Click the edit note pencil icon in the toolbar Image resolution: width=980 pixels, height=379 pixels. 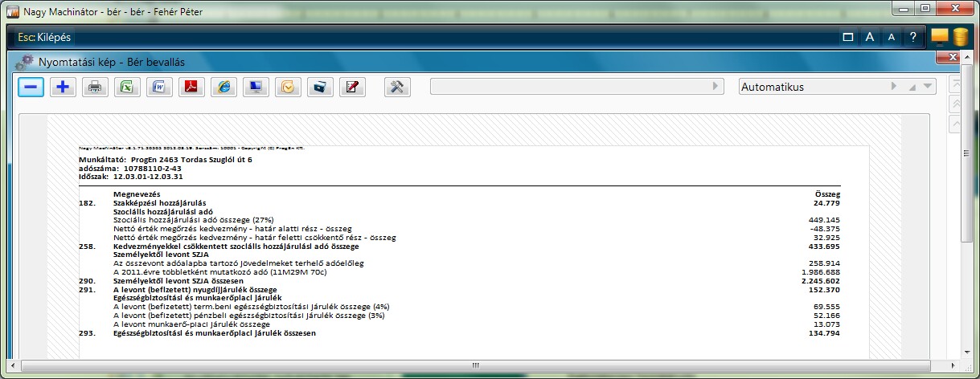coord(351,87)
